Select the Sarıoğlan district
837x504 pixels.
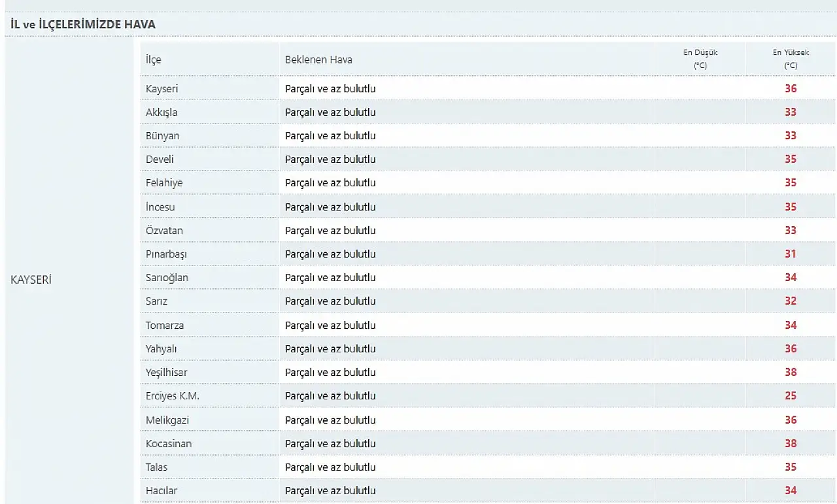pyautogui.click(x=167, y=277)
